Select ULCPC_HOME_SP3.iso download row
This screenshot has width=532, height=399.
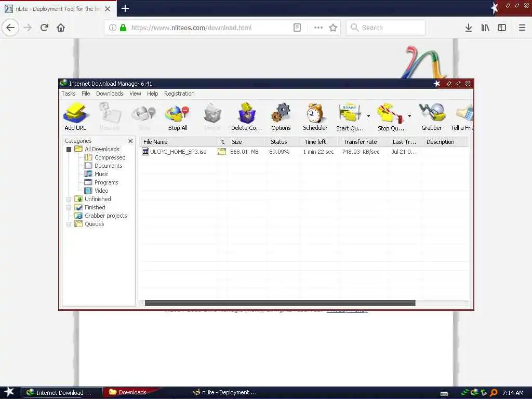pos(304,152)
